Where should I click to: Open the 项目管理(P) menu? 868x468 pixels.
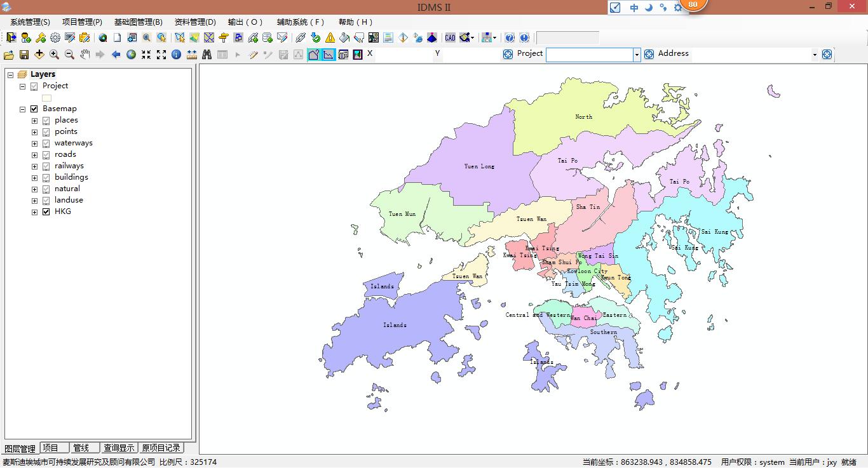pos(82,22)
